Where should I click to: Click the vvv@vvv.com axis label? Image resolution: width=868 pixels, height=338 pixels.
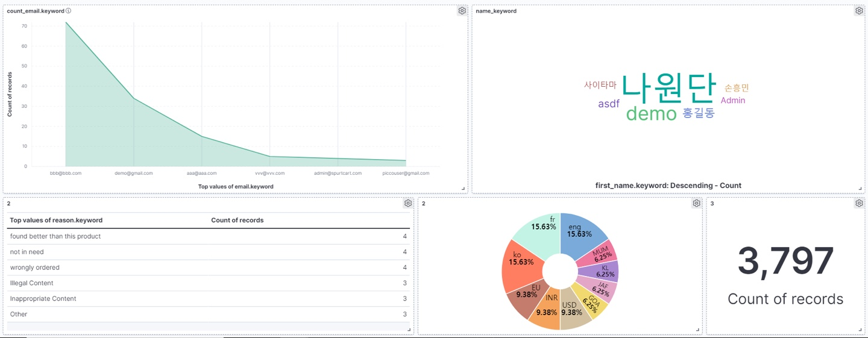click(x=269, y=173)
